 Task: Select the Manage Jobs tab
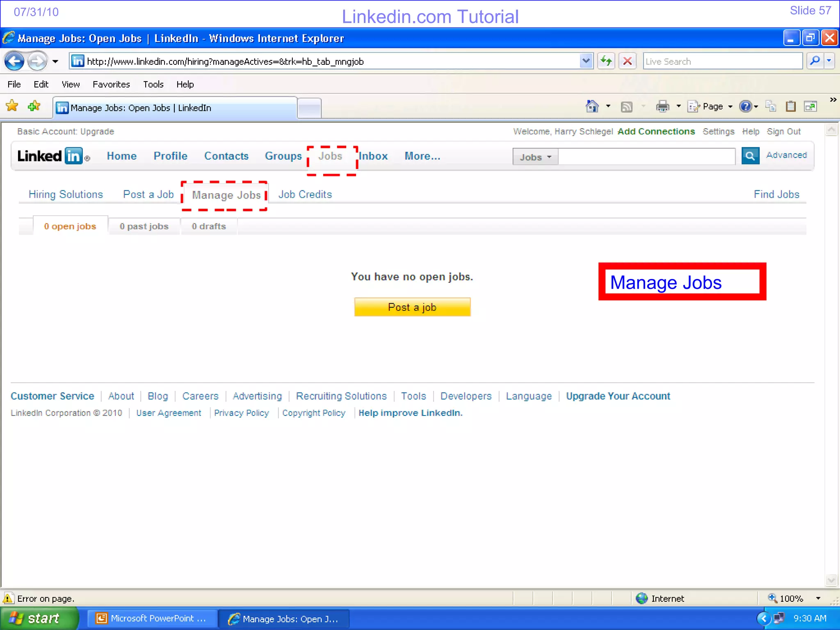226,195
